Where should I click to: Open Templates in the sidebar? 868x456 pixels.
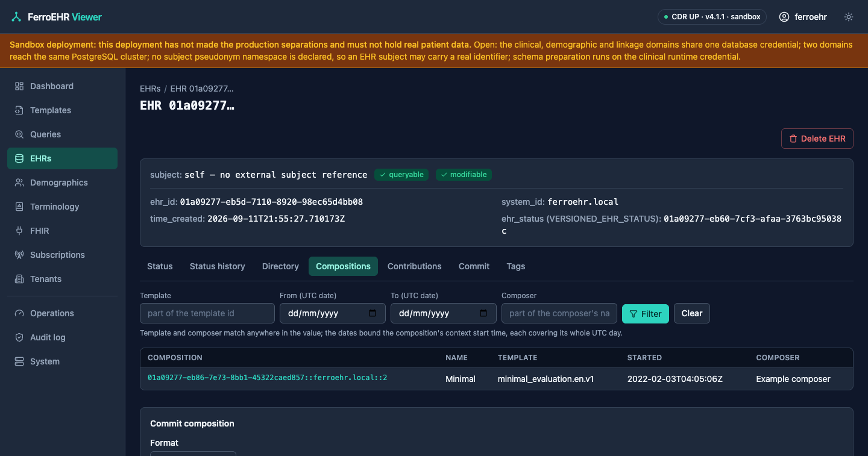pyautogui.click(x=62, y=110)
